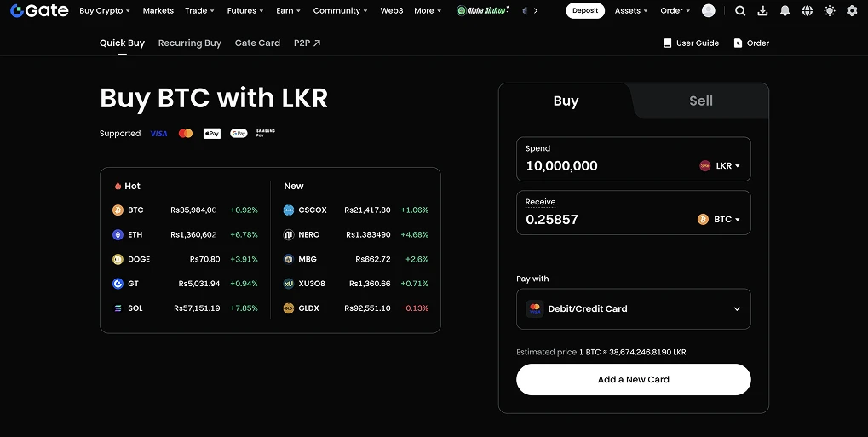Click the flame icon beside Hot
Screen dimensions: 868x437
pyautogui.click(x=118, y=186)
